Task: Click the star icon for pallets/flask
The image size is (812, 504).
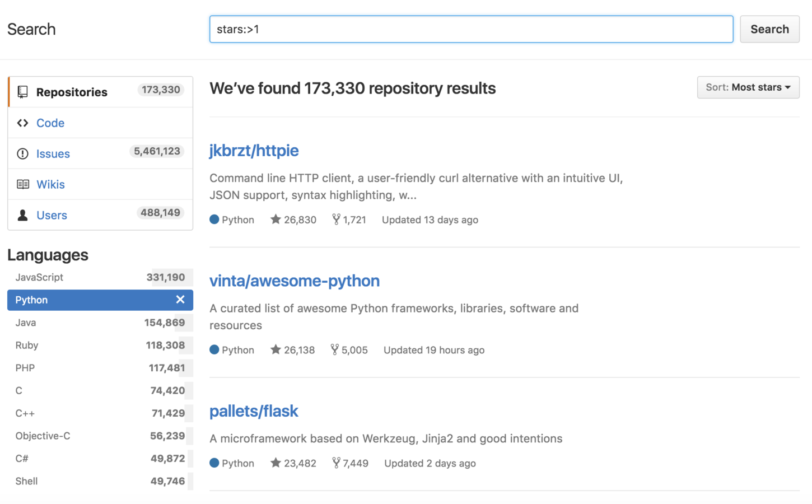Action: (276, 463)
